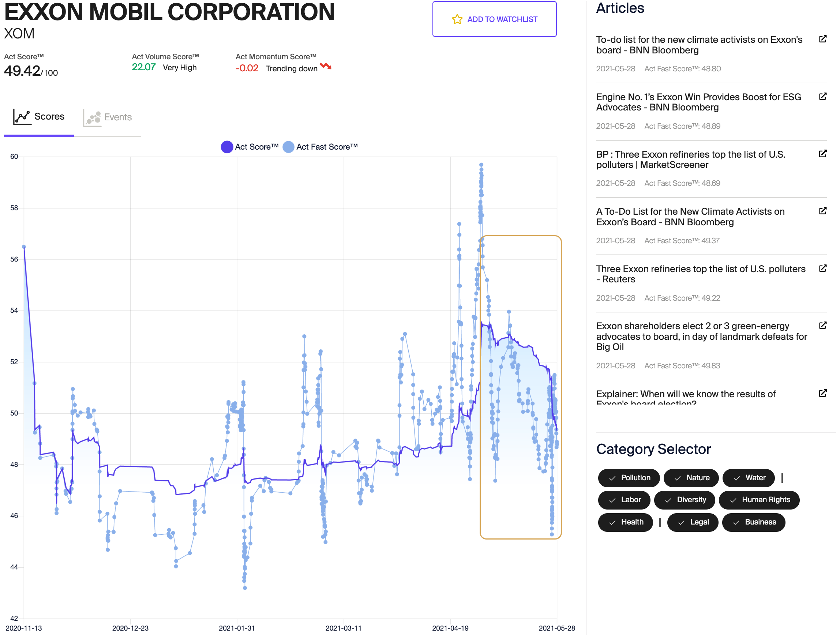This screenshot has height=635, width=840.
Task: Toggle Act Fast Score legend color swatch
Action: (288, 147)
